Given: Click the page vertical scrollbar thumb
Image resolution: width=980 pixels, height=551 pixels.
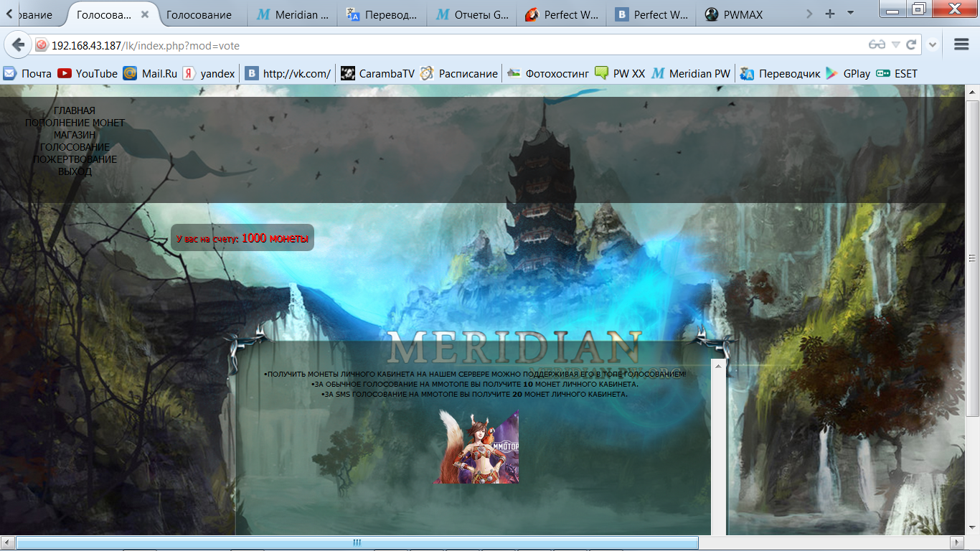Looking at the screenshot, I should tap(972, 258).
